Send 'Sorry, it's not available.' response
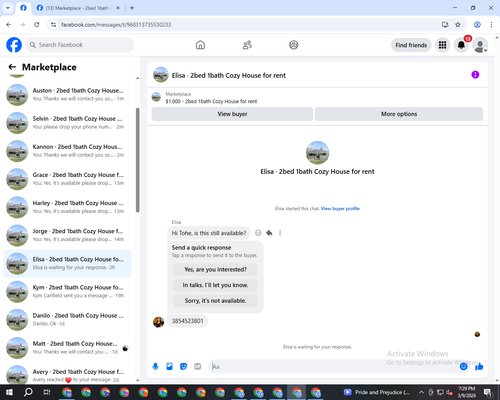The height and width of the screenshot is (400, 500). [x=215, y=301]
